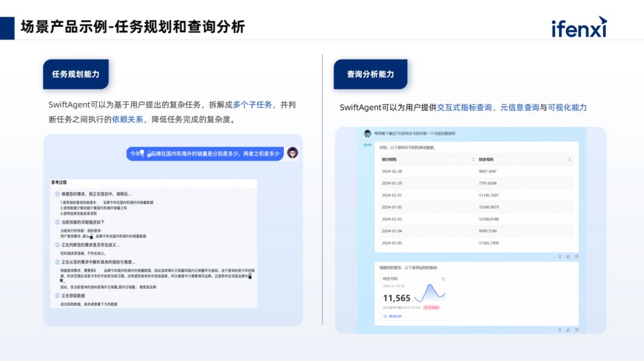The width and height of the screenshot is (644, 361).
Task: Click the lightbulb icon below the data table
Action: [560, 256]
